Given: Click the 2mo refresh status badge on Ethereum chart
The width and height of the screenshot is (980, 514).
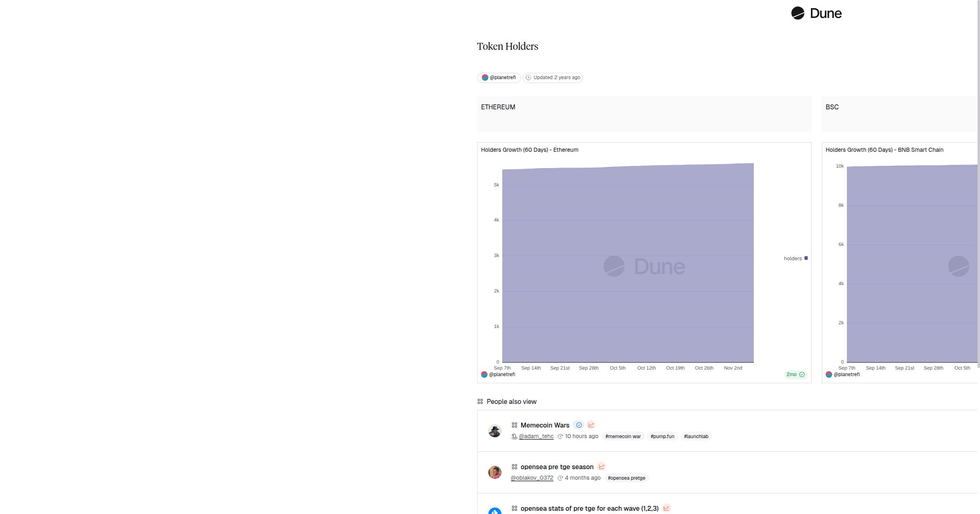Looking at the screenshot, I should click(x=795, y=374).
